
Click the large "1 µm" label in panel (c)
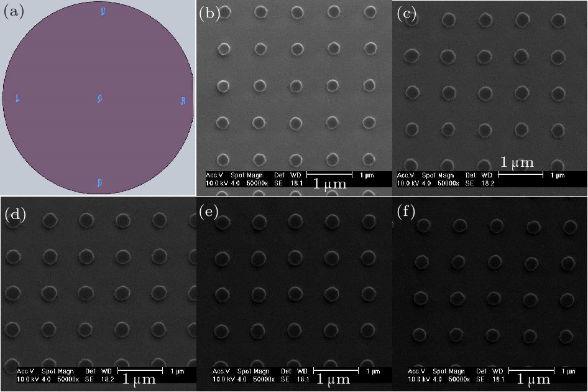(517, 162)
